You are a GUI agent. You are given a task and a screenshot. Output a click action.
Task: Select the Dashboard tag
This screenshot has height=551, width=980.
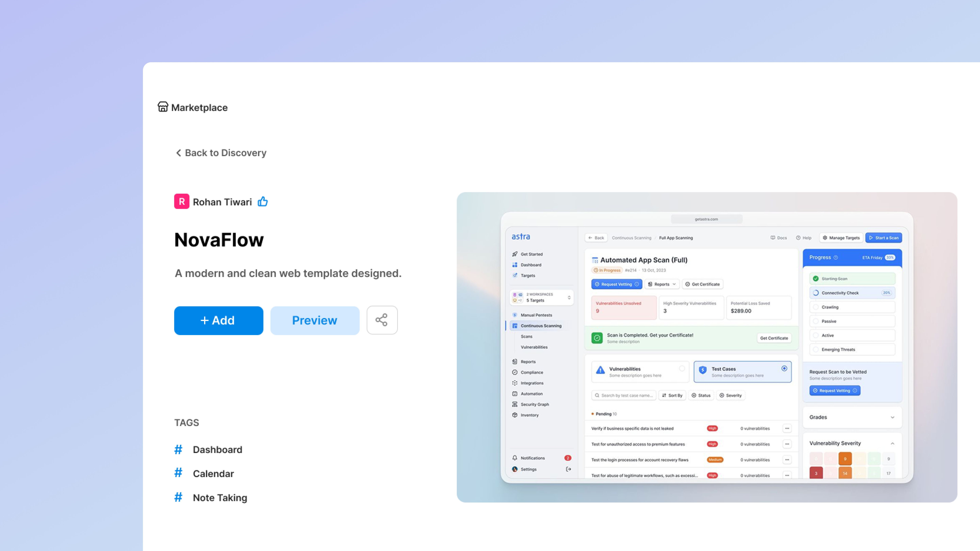[217, 449]
